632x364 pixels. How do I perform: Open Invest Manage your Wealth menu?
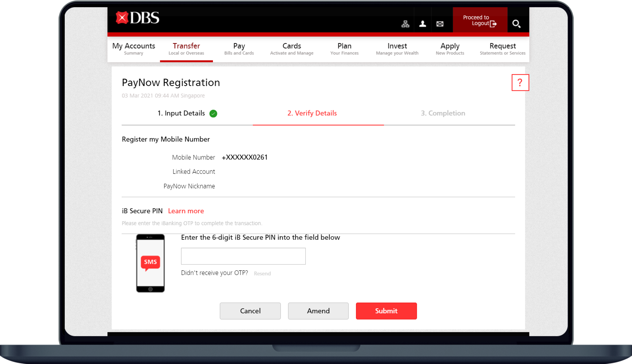click(x=397, y=49)
